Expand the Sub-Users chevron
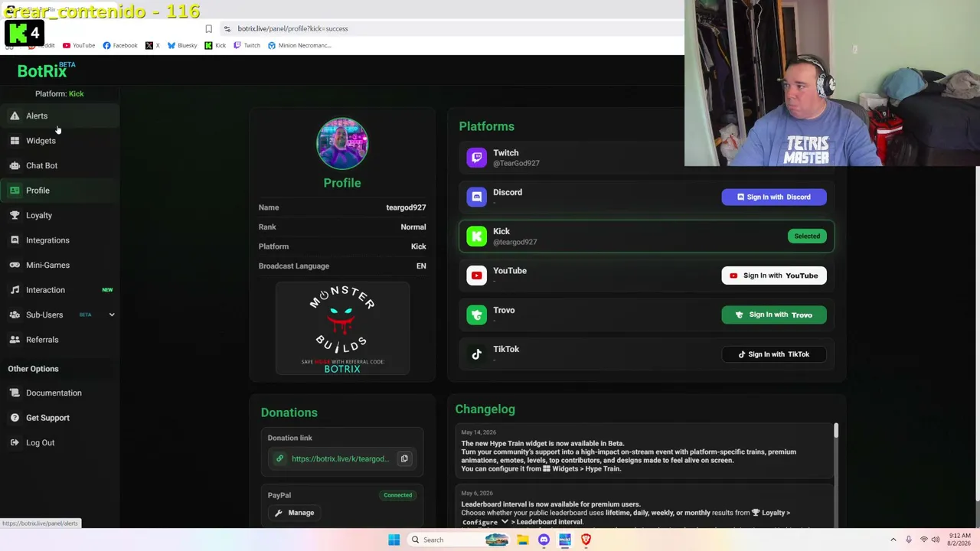The width and height of the screenshot is (980, 551). (x=112, y=315)
